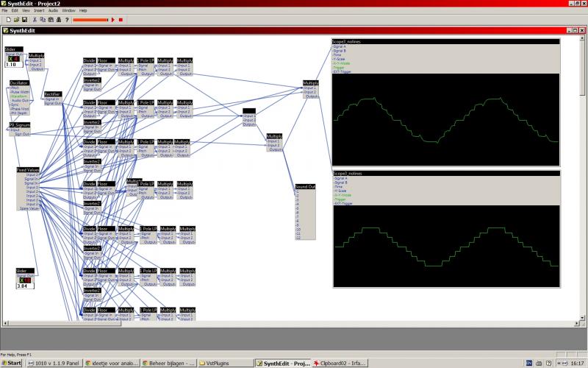Click the Open folder toolbar icon
This screenshot has height=368, width=588.
(x=16, y=20)
